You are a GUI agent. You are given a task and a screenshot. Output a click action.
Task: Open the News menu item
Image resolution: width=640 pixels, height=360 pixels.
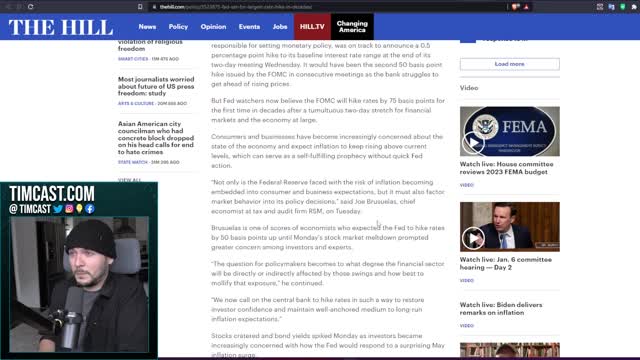[x=147, y=27]
